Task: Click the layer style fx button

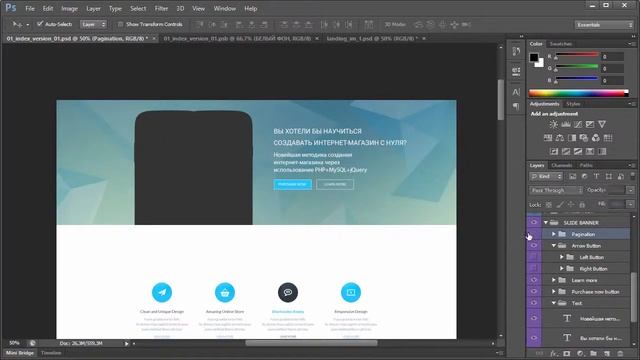Action: click(x=553, y=353)
